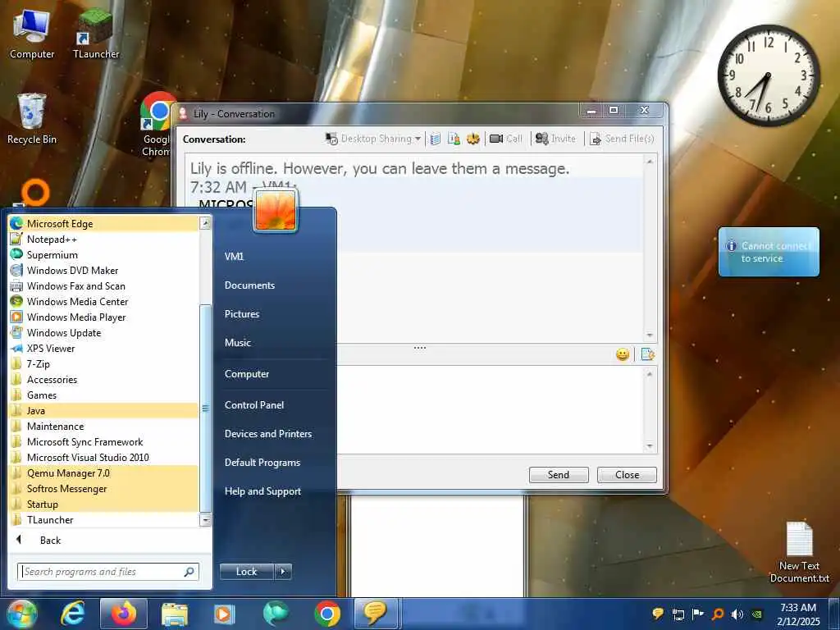Click the network tray icon
This screenshot has height=630, width=840.
click(x=678, y=614)
